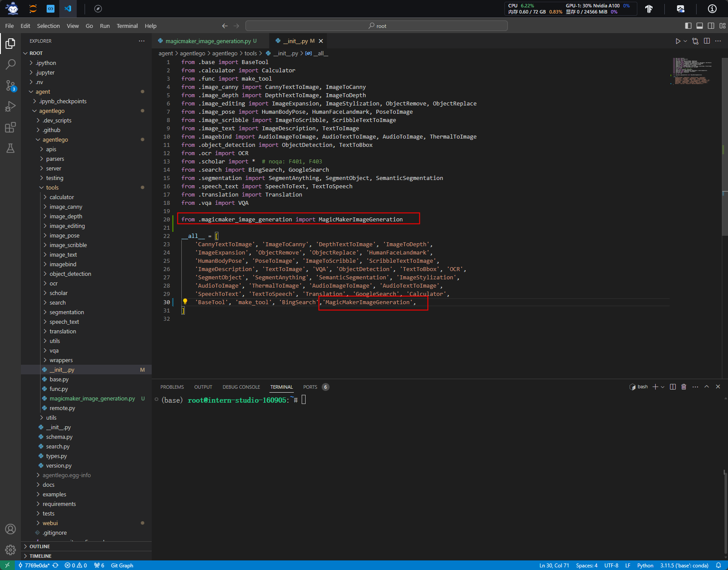The height and width of the screenshot is (570, 728).
Task: Switch to the PORTS panel tab
Action: point(310,387)
